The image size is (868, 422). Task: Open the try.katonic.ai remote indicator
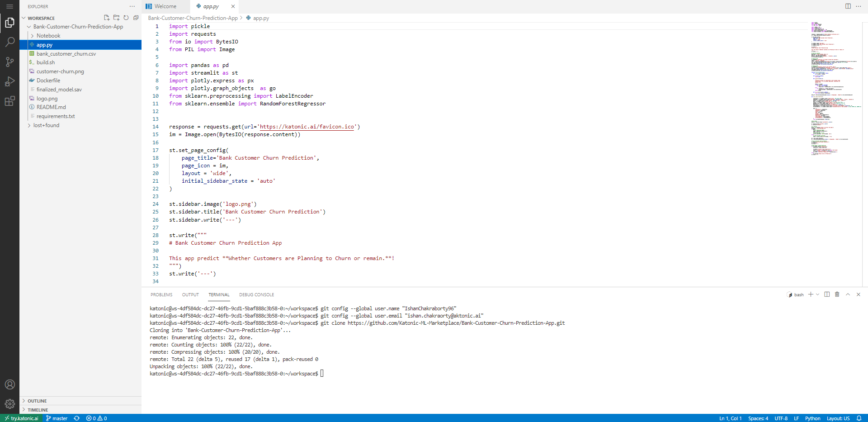21,418
